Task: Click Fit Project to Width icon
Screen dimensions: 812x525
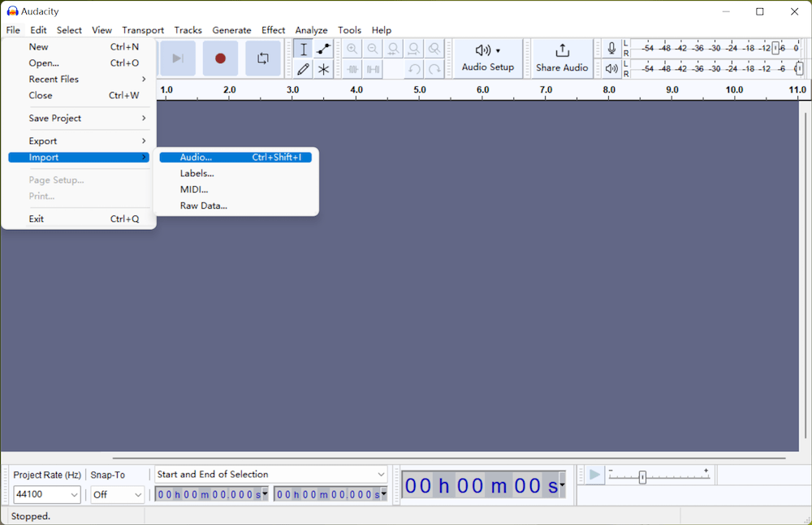Action: [x=414, y=50]
